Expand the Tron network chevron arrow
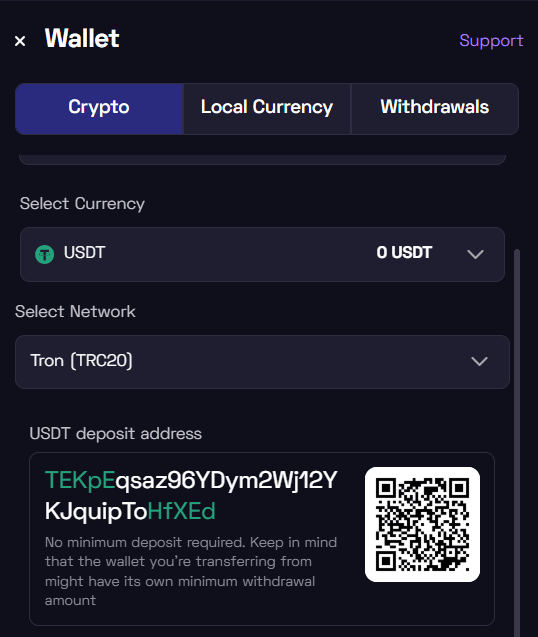Image resolution: width=538 pixels, height=637 pixels. click(x=479, y=362)
